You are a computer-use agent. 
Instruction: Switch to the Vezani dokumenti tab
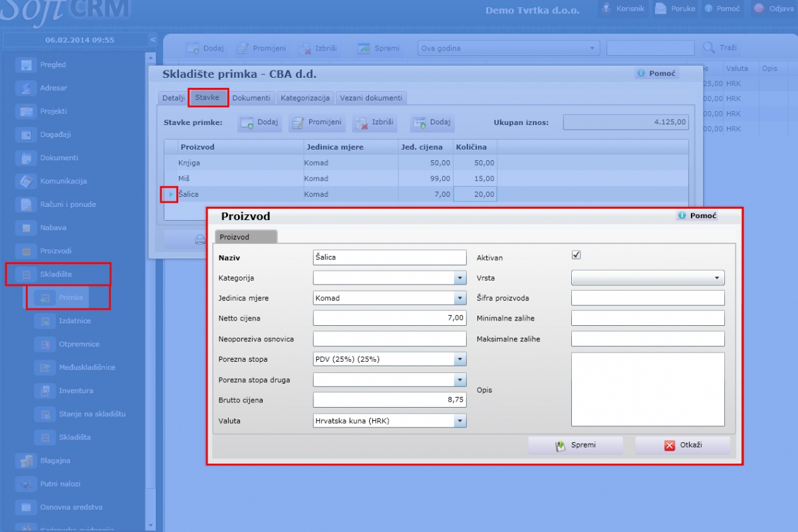coord(371,98)
